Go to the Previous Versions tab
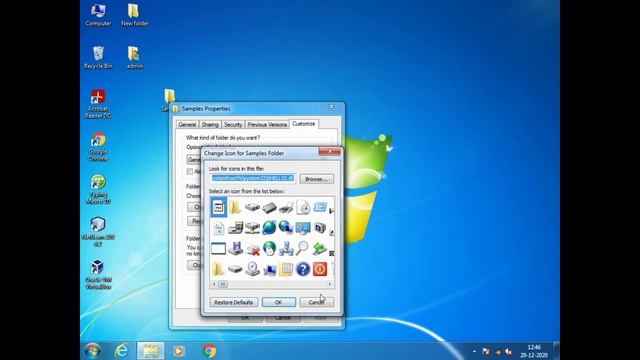The image size is (640, 360). [x=267, y=124]
